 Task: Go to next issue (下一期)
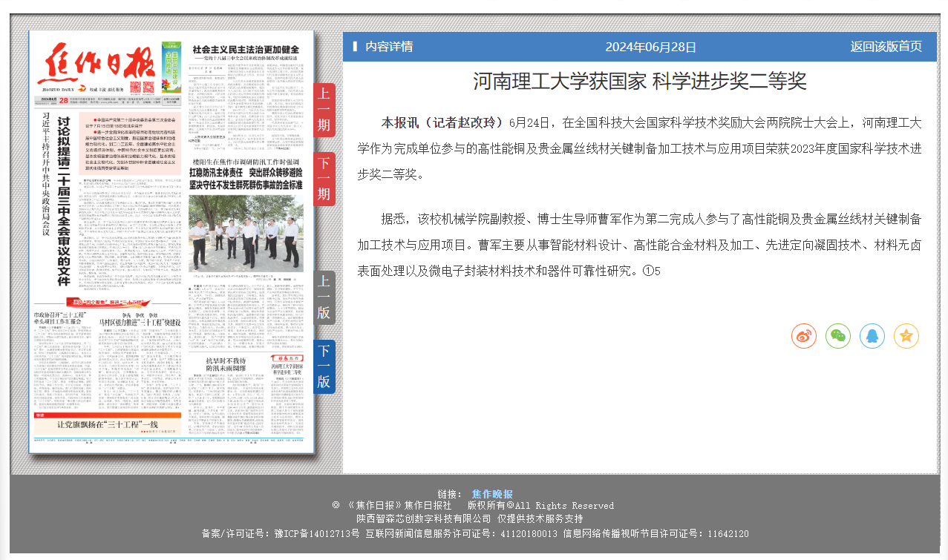324,179
